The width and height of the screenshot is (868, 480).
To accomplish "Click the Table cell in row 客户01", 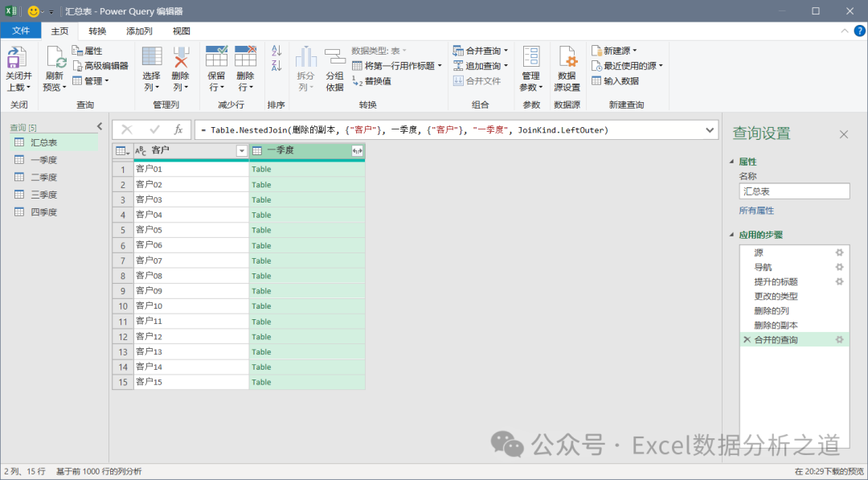I will (x=307, y=169).
